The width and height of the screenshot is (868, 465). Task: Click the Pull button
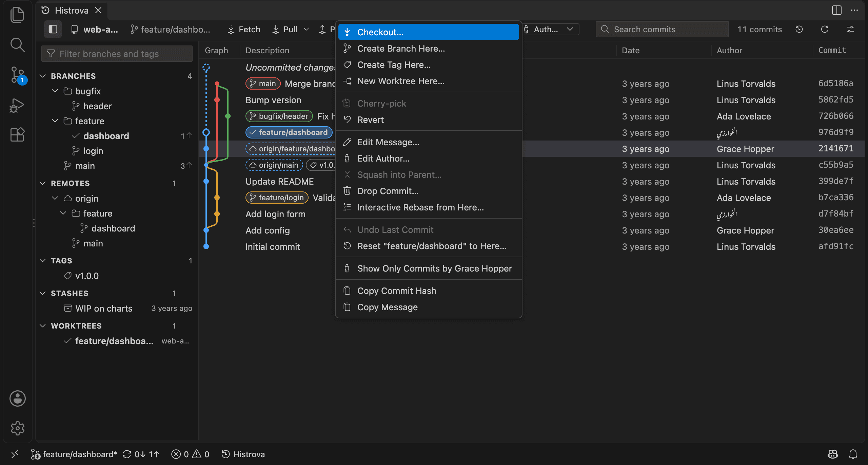click(285, 30)
